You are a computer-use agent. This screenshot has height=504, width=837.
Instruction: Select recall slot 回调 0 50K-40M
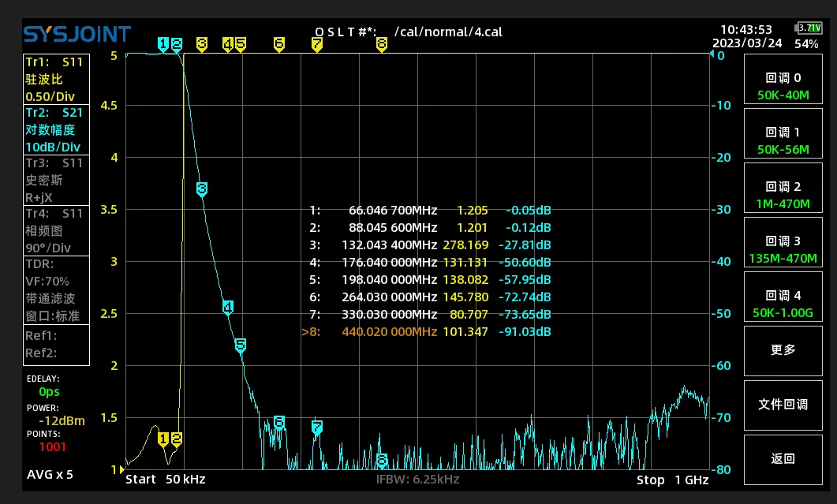(782, 86)
